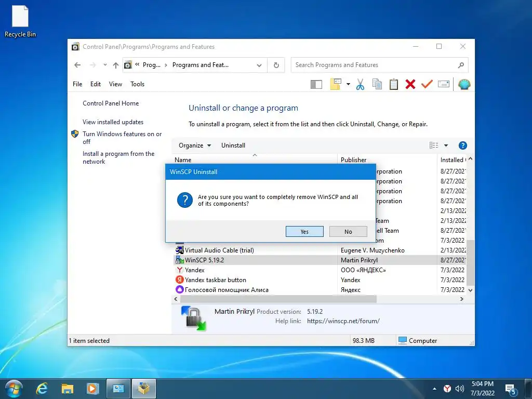Open Install a program from the network
This screenshot has height=399, width=532.
118,157
